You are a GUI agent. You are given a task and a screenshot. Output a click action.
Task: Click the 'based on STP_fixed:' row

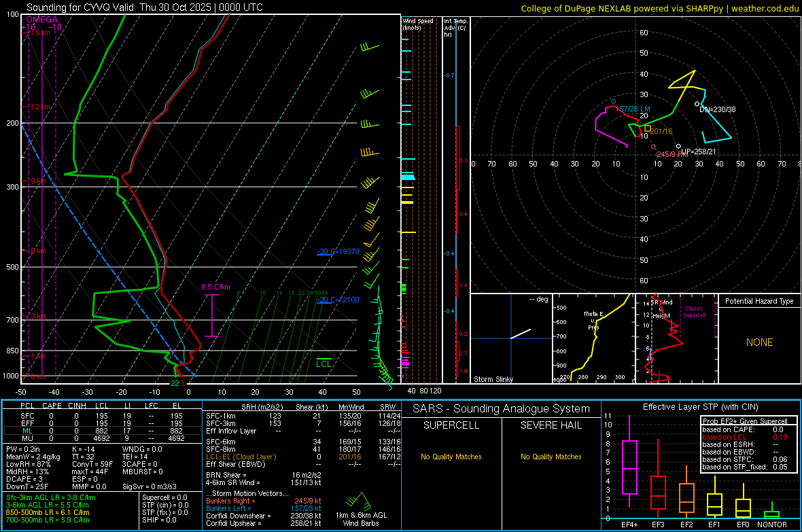pyautogui.click(x=745, y=467)
